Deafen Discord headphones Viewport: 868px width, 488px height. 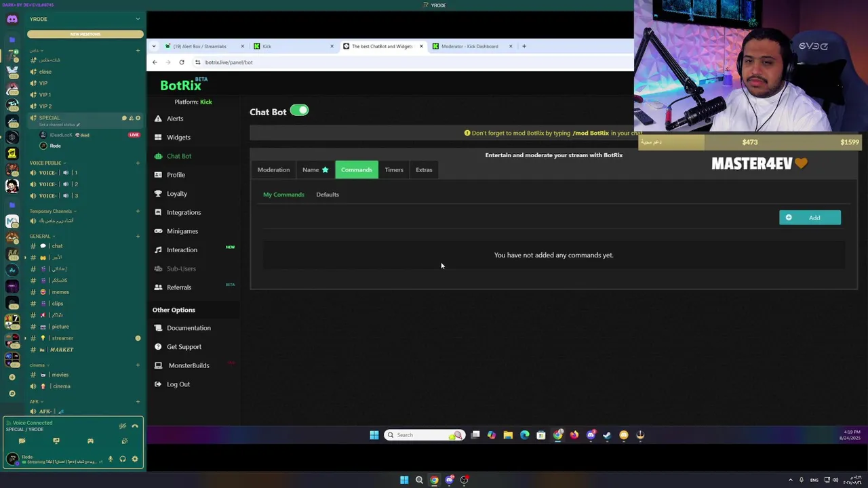[x=123, y=460]
